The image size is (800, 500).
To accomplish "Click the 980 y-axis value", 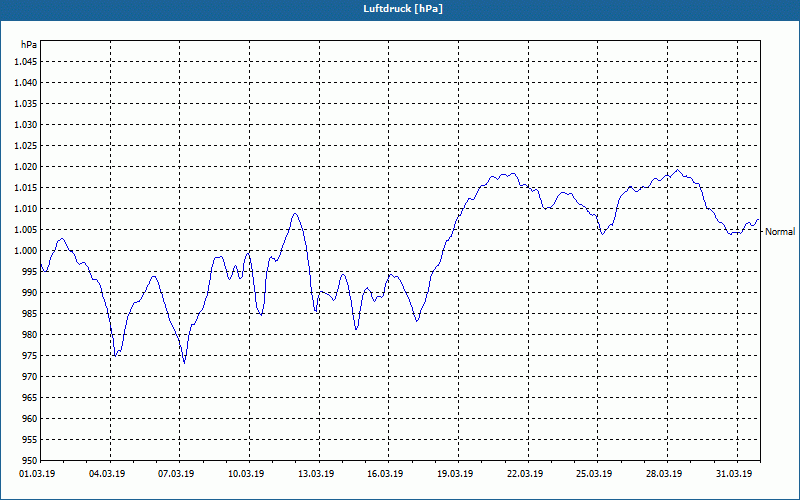I will (x=30, y=335).
